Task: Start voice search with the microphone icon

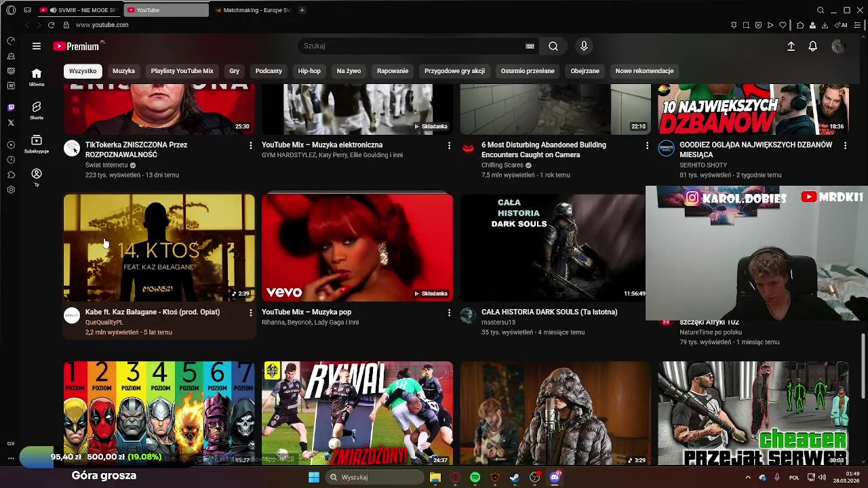Action: [x=584, y=46]
